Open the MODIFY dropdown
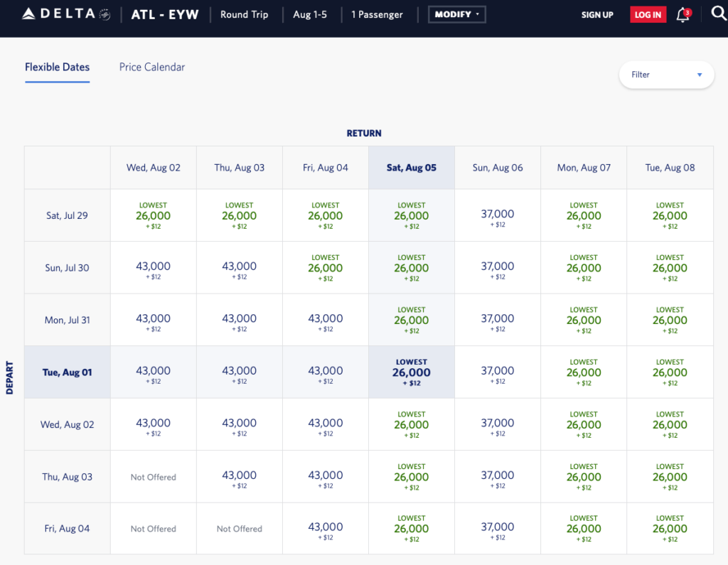 pyautogui.click(x=456, y=14)
